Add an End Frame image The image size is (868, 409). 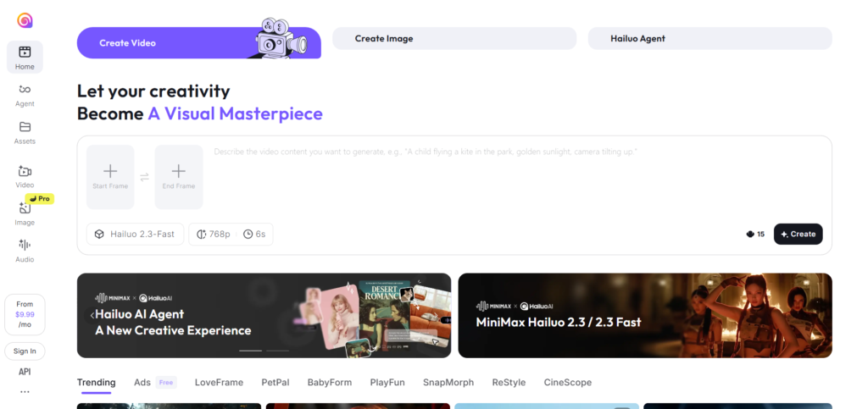tap(179, 177)
